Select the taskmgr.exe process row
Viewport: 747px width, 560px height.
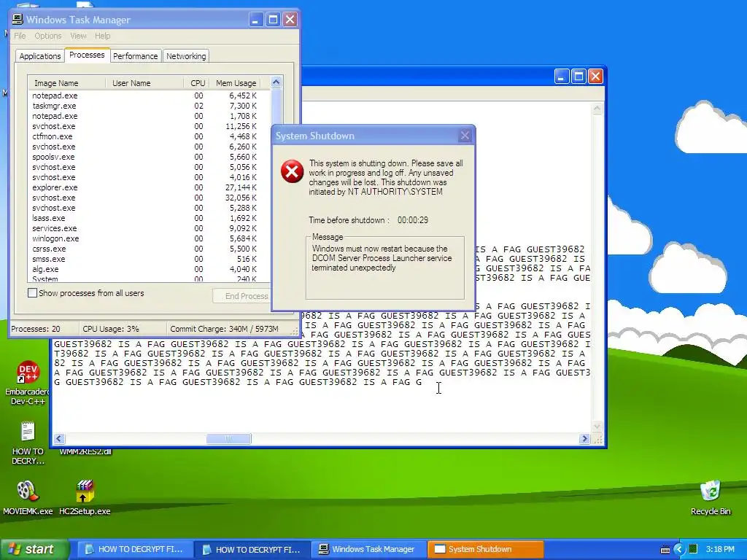(x=144, y=106)
